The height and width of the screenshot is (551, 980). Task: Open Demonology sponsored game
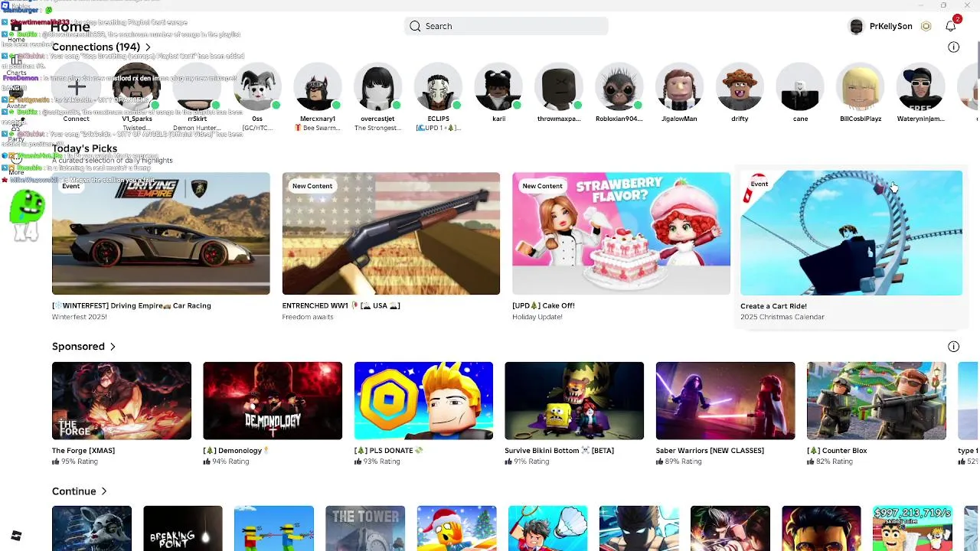pos(273,401)
